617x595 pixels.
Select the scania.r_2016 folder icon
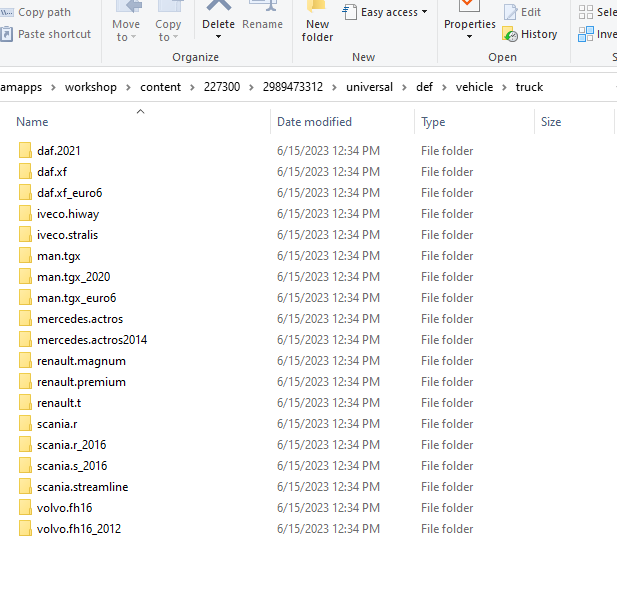coord(25,445)
